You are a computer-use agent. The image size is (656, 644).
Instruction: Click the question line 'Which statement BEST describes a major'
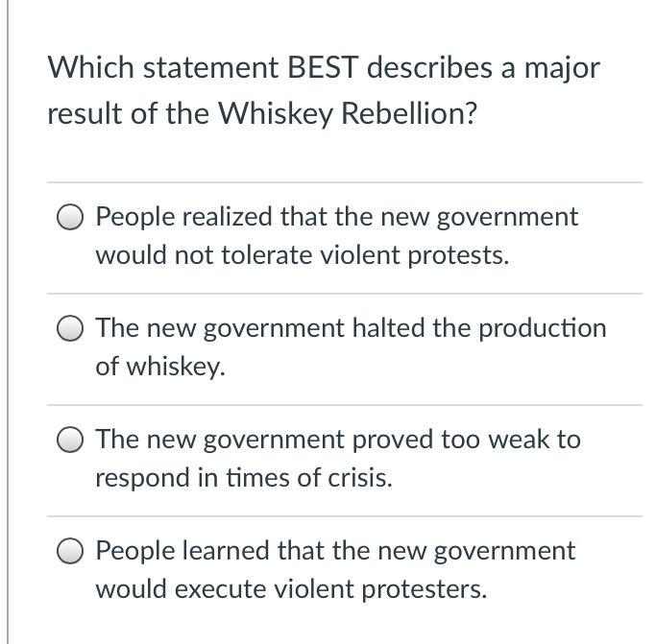click(x=324, y=68)
